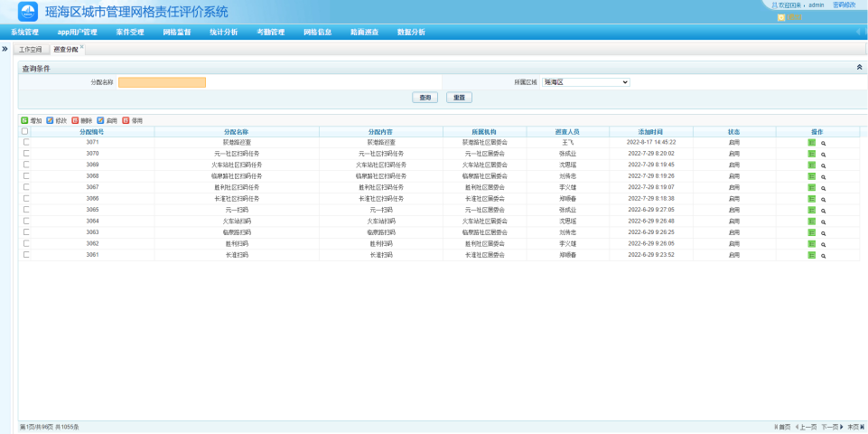Open the 所属区域 dropdown showing 瑶海区
The image size is (868, 434).
pos(584,82)
